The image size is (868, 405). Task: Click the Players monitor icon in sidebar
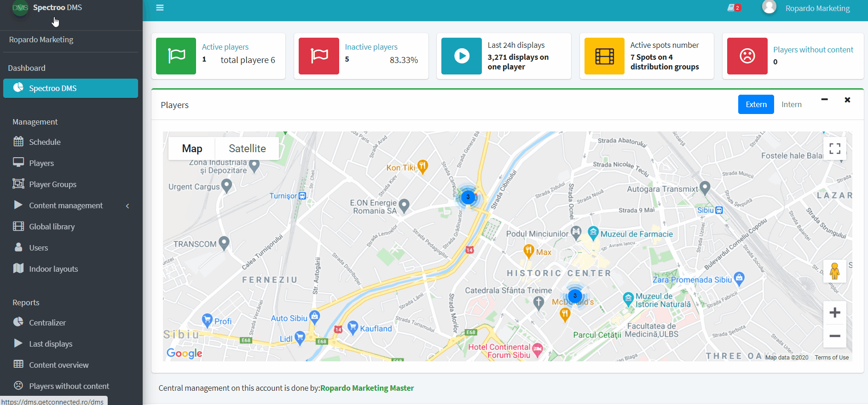pyautogui.click(x=18, y=163)
